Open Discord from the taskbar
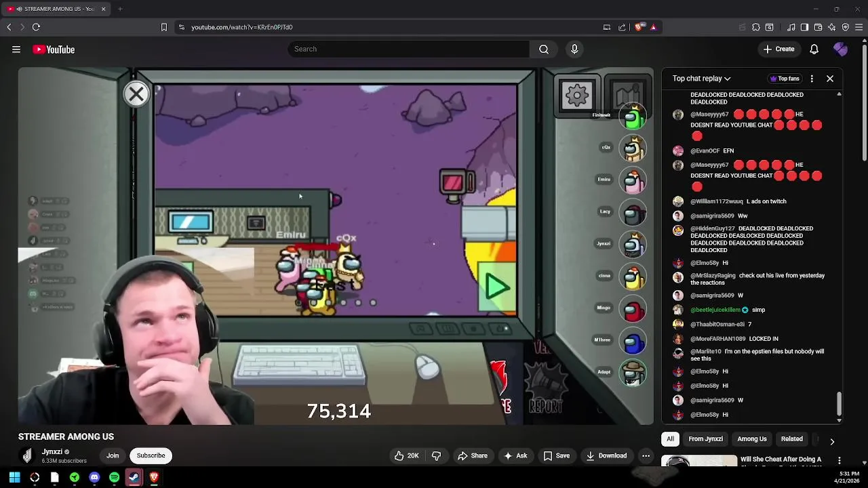868x488 pixels. [94, 477]
